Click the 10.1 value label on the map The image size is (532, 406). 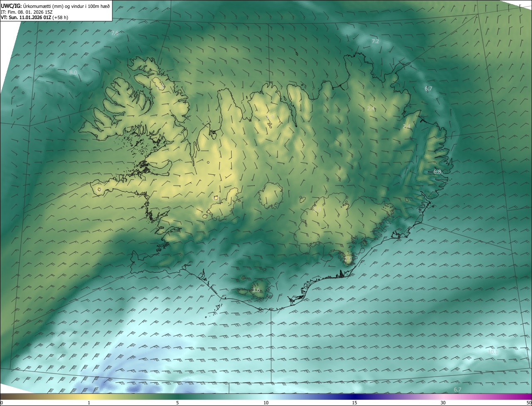click(x=493, y=352)
